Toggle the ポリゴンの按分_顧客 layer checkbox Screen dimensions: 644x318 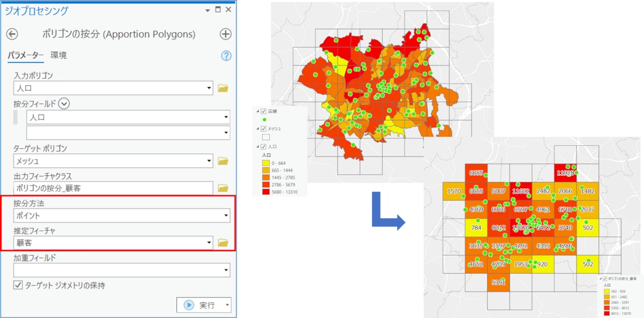[605, 278]
